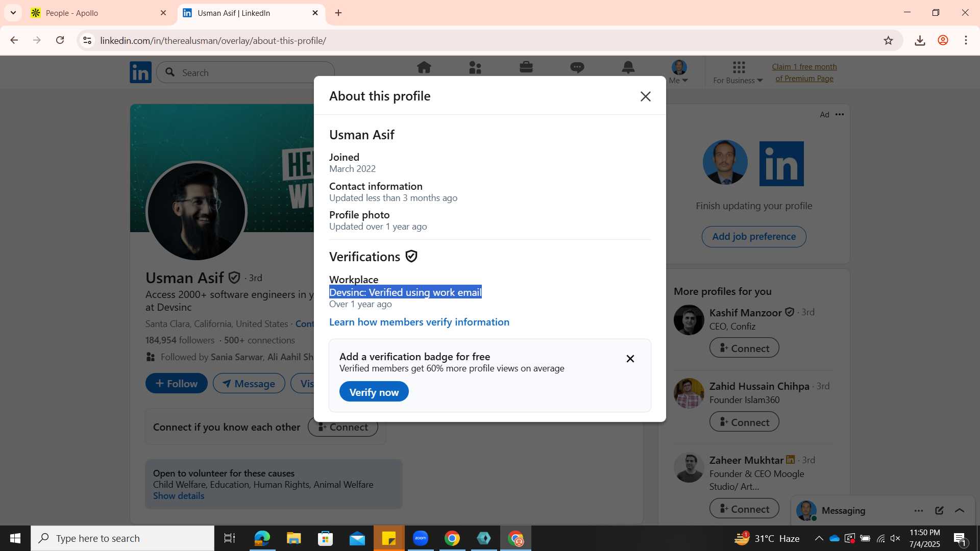This screenshot has height=551, width=980.
Task: Click Claim 1 free month of Premium link
Action: click(x=804, y=72)
